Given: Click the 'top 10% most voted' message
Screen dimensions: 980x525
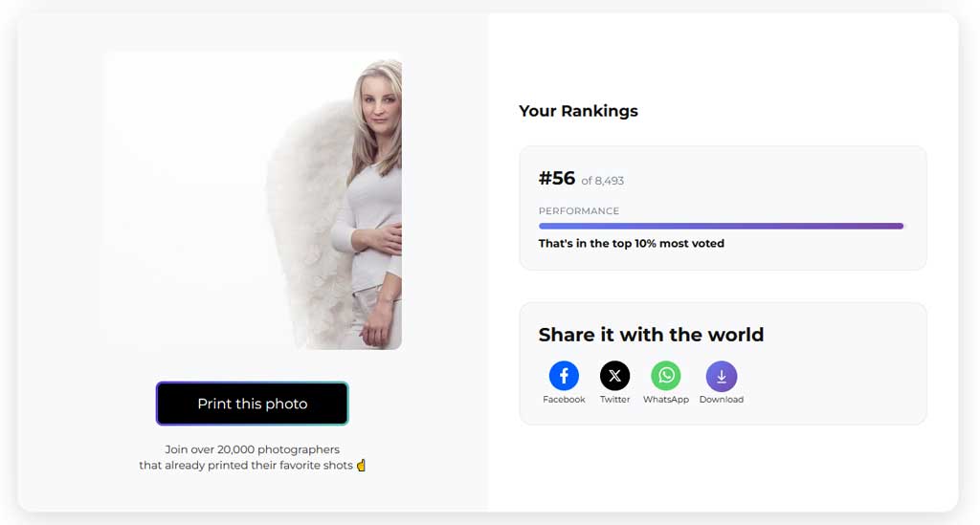Looking at the screenshot, I should click(632, 244).
